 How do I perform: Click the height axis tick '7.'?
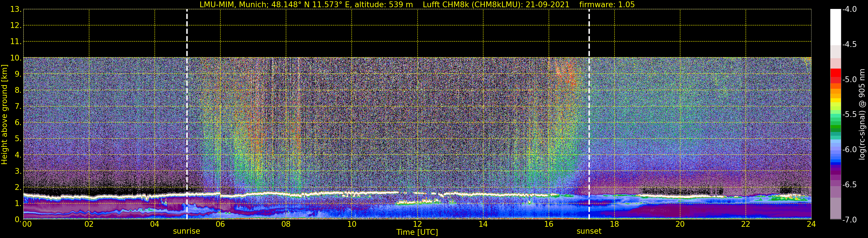tap(18, 107)
